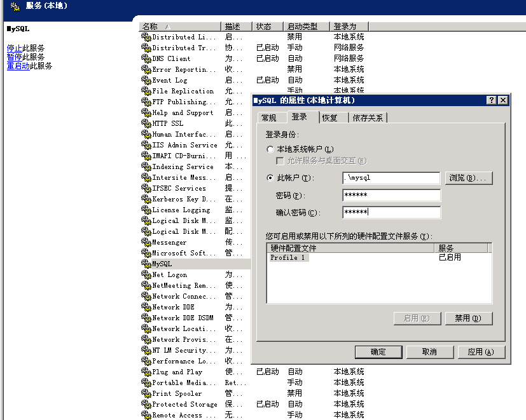Click the services console icon in title header
Screen dimensions: 526x420
15,6
